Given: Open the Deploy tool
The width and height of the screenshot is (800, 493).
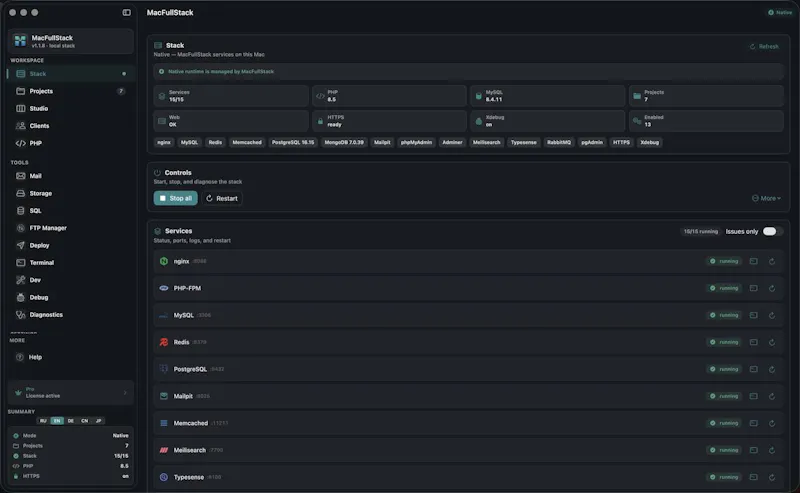Looking at the screenshot, I should [70, 245].
